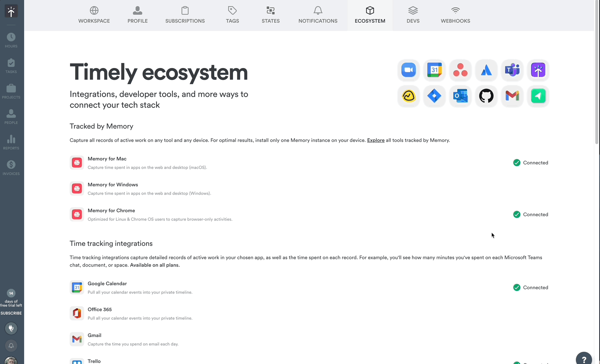Click Subscribe under the free trial notice
600x364 pixels.
11,313
